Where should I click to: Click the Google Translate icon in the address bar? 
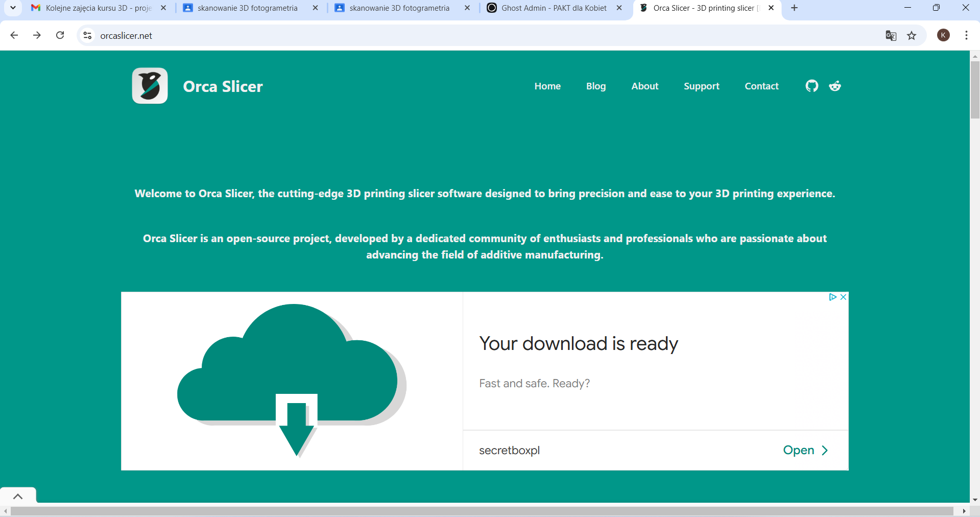pyautogui.click(x=891, y=35)
